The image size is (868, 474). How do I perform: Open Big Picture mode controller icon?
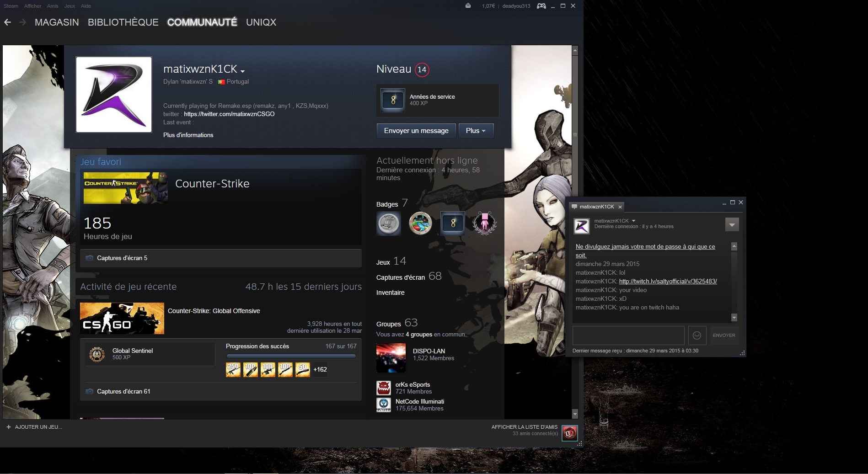[541, 6]
